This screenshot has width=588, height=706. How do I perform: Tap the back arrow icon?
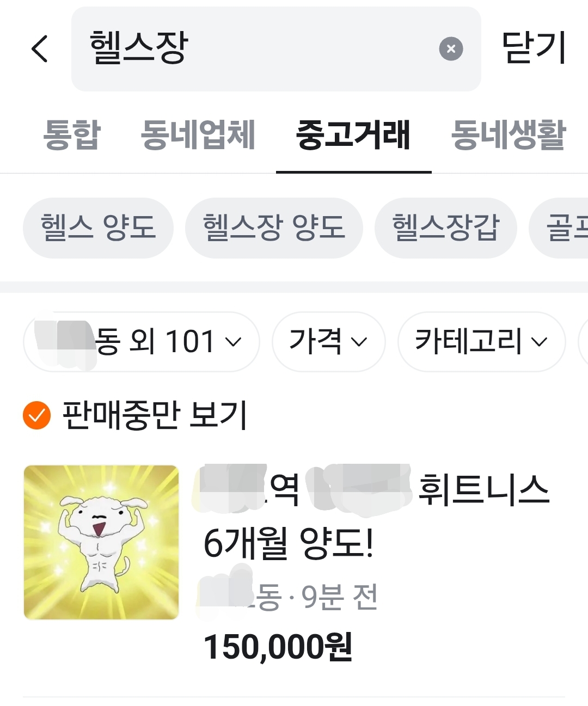pos(40,48)
